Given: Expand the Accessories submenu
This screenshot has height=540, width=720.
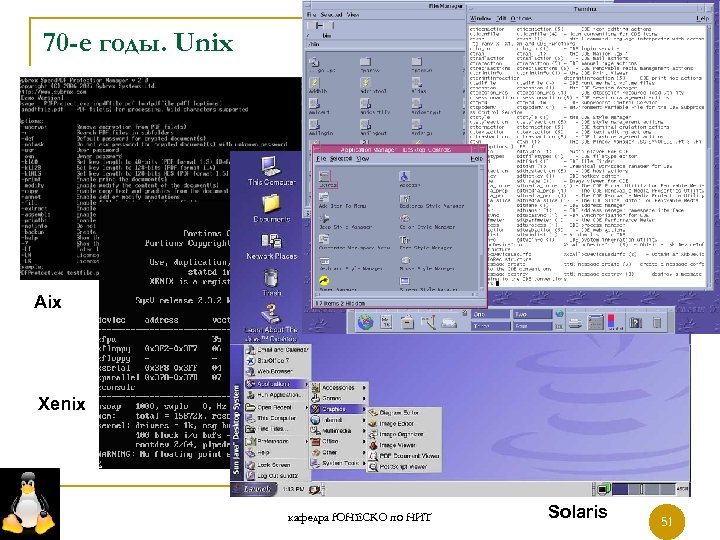Looking at the screenshot, I should 339,388.
